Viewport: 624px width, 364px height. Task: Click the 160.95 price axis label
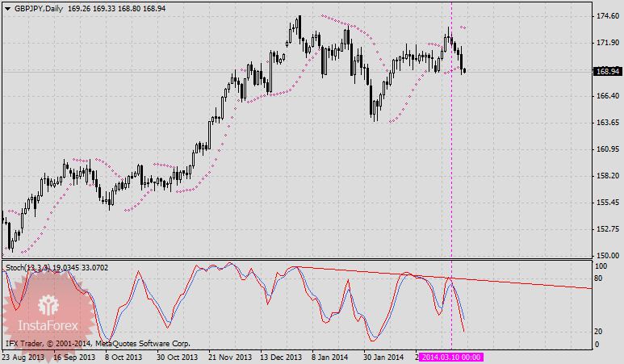click(x=606, y=149)
